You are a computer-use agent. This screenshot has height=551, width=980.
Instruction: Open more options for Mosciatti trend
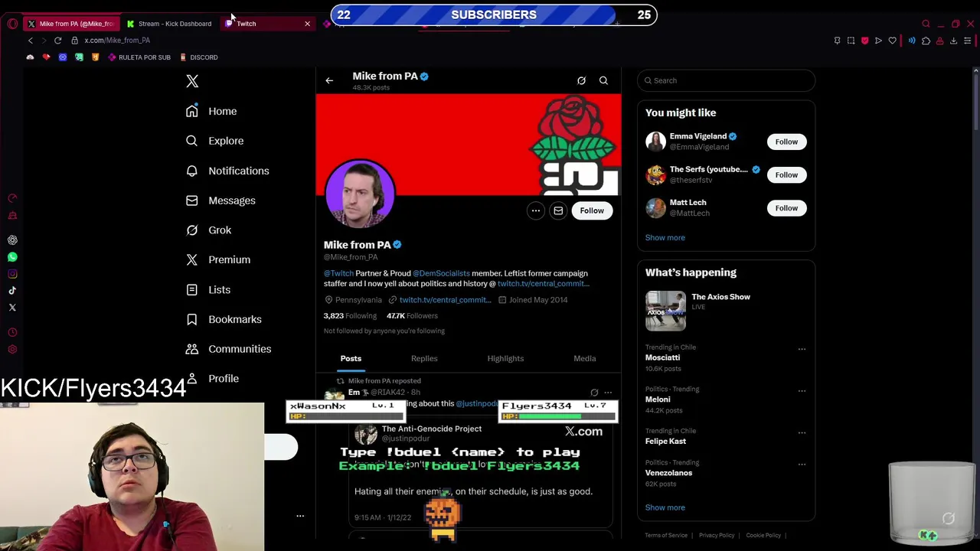pos(802,349)
